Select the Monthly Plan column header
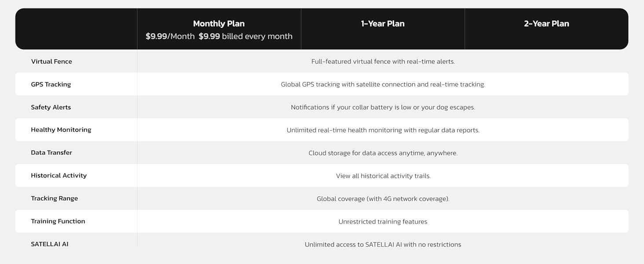The height and width of the screenshot is (264, 644). click(x=219, y=24)
